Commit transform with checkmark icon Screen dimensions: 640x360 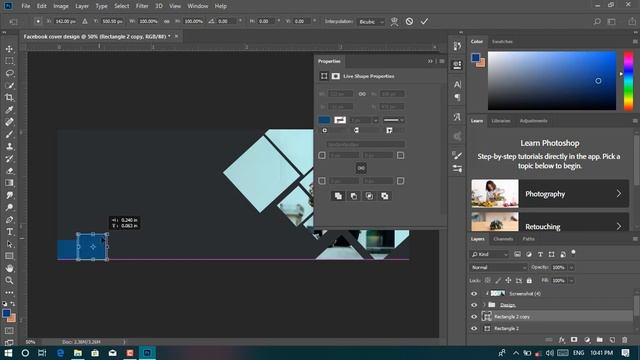pos(424,21)
